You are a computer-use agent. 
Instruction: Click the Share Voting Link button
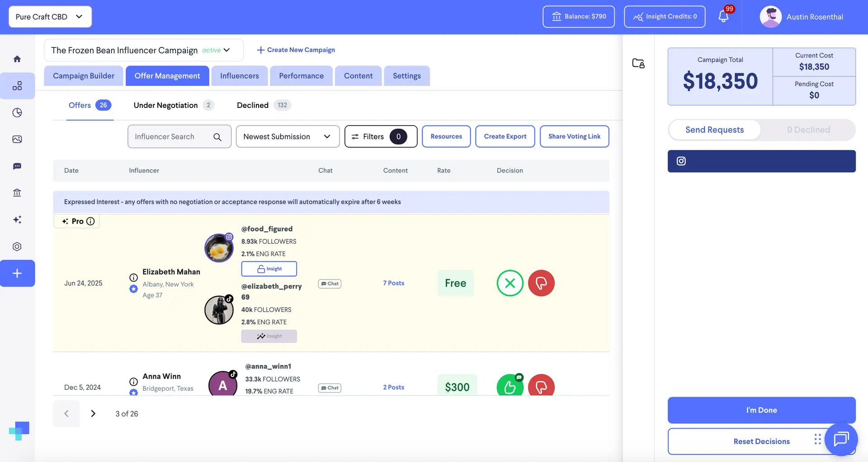574,136
